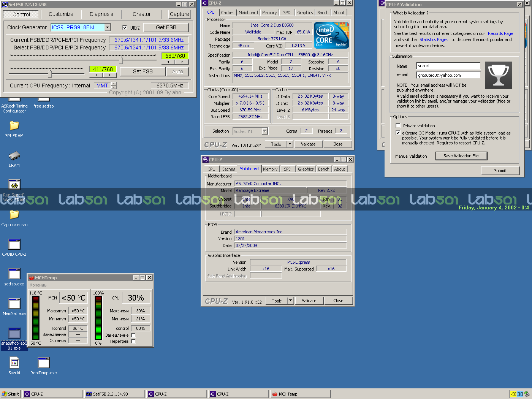Launch CPUID CPU-Z desktop shortcut

click(x=14, y=244)
